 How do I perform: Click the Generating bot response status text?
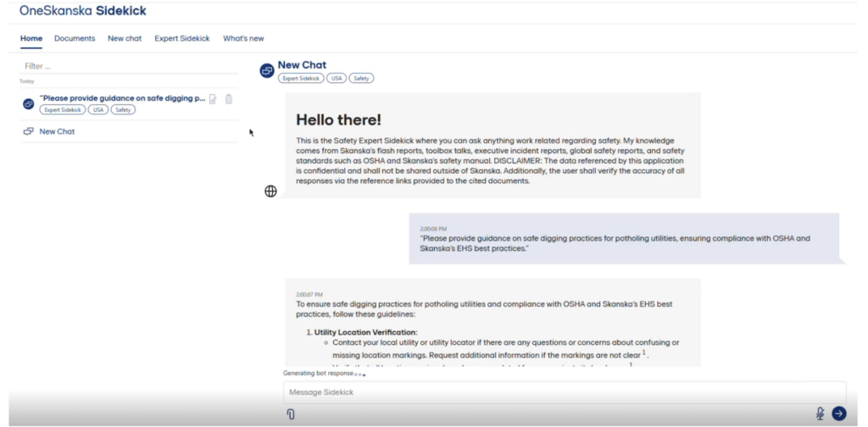[x=319, y=374]
